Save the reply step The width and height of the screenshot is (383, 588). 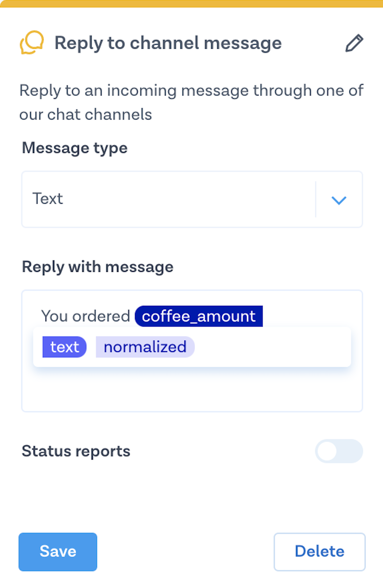[x=58, y=552]
